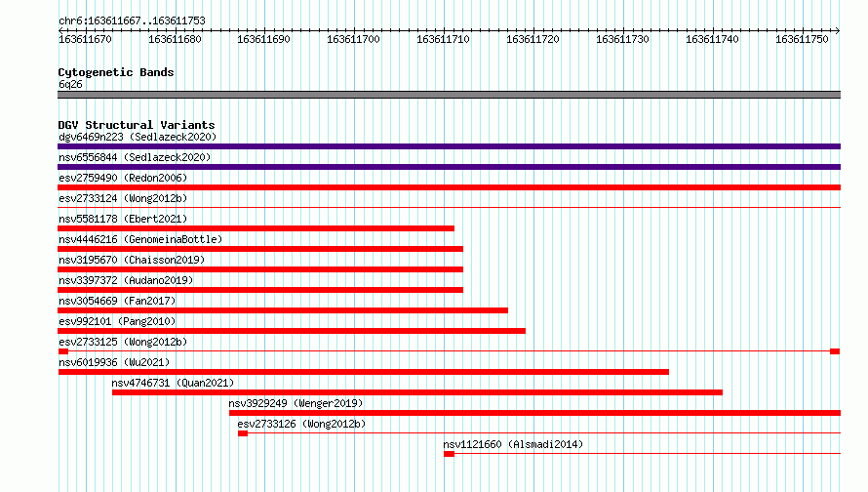
Task: Click the red bar under nsv3195670
Action: [x=260, y=269]
